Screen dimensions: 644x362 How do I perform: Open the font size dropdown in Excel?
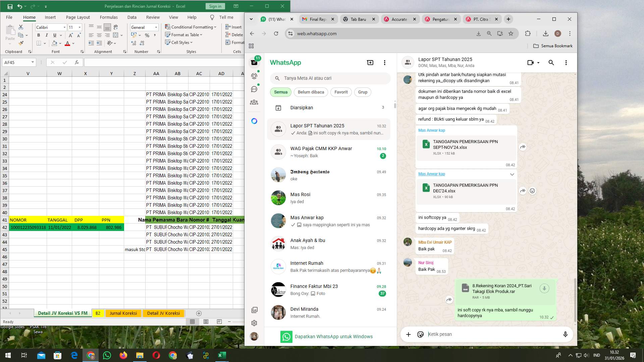pyautogui.click(x=79, y=27)
